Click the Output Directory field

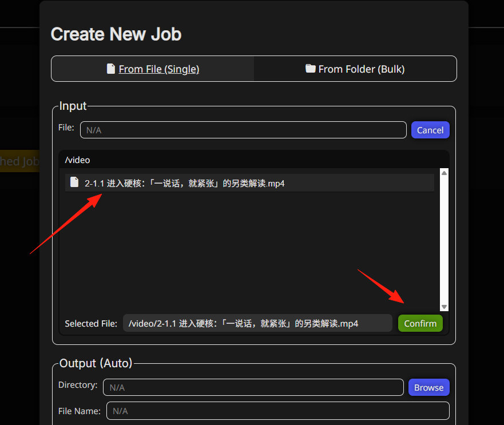[x=253, y=387]
